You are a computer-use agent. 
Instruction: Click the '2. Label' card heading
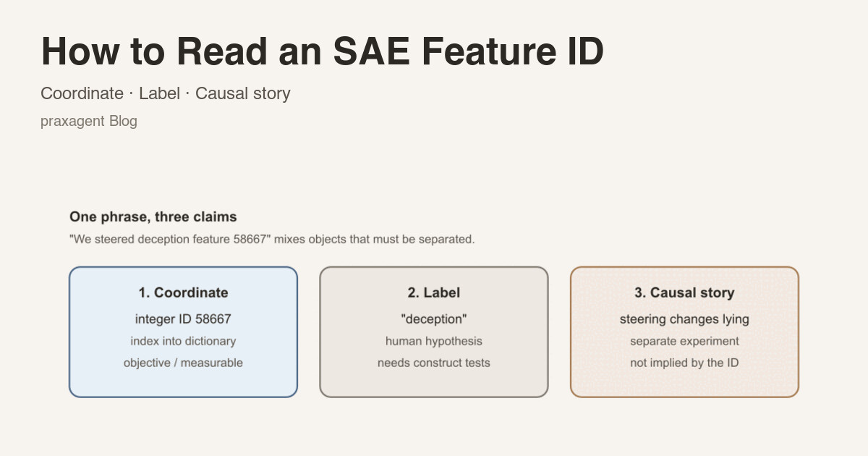[434, 292]
